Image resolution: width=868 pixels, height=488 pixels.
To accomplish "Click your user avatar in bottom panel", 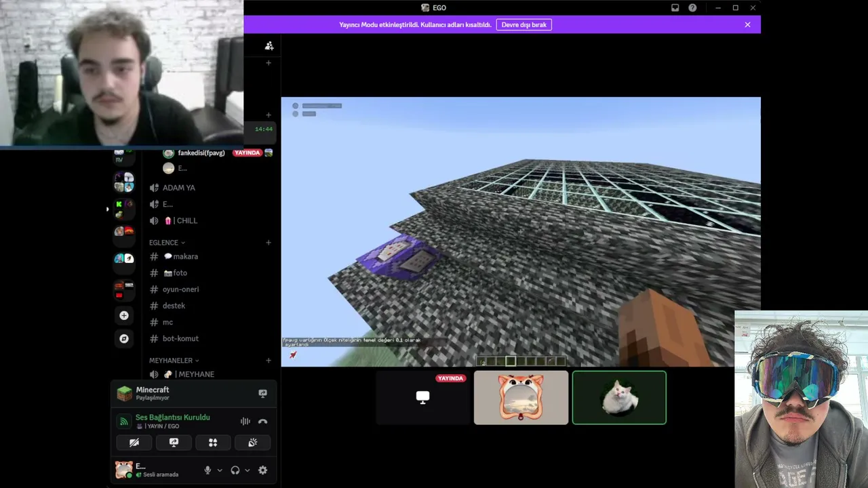I will point(123,470).
